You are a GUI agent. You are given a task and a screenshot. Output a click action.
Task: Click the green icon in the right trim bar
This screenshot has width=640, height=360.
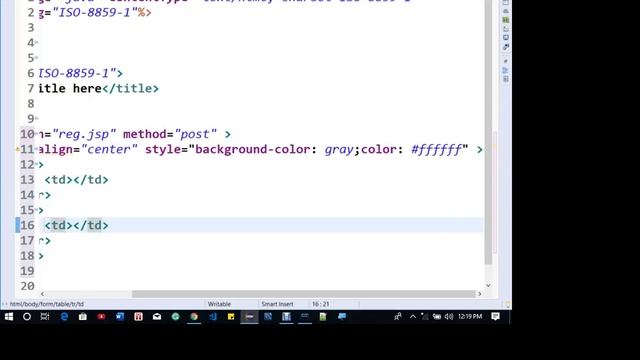(506, 20)
